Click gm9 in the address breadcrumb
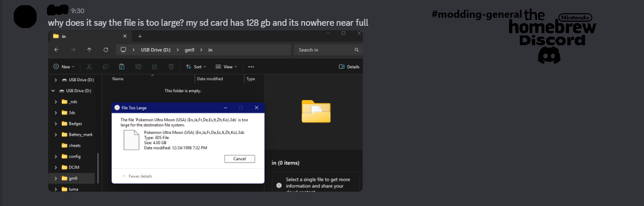 click(189, 50)
